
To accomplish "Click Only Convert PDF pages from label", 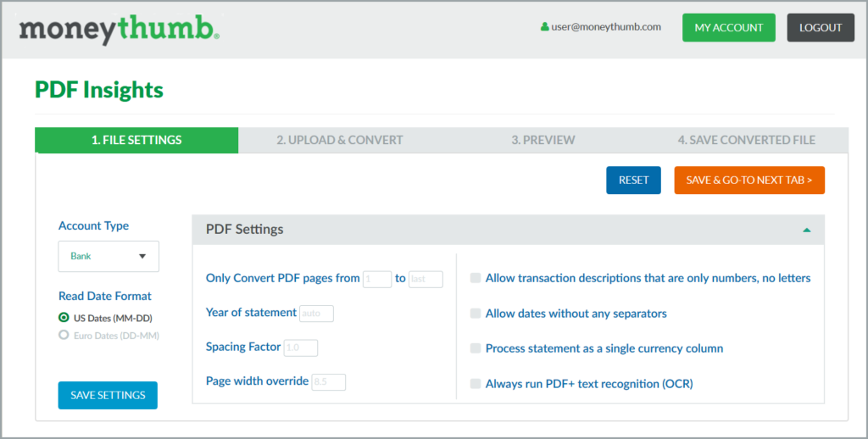I will pyautogui.click(x=283, y=279).
